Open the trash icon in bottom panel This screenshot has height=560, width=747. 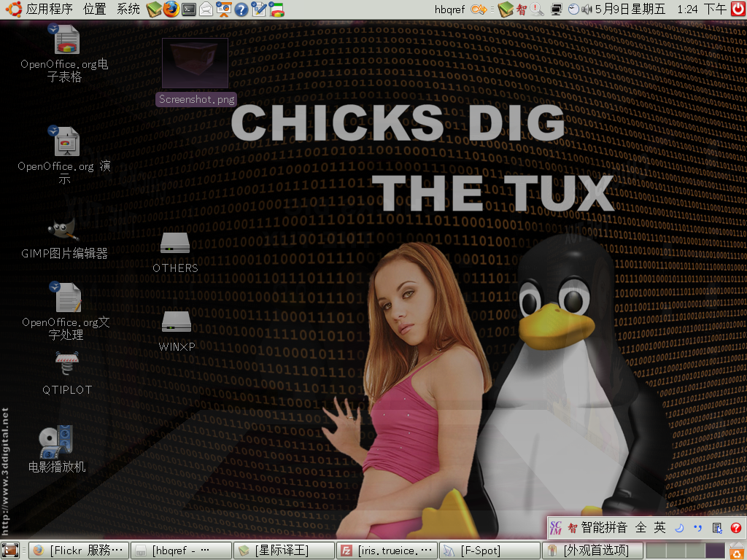pos(737,551)
